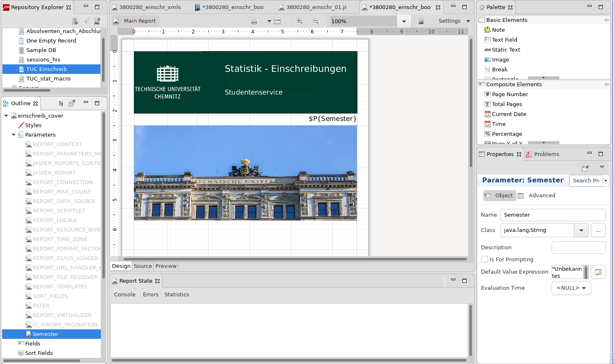The image size is (614, 364).
Task: Open expression editor for Default Value Expression
Action: (x=598, y=272)
